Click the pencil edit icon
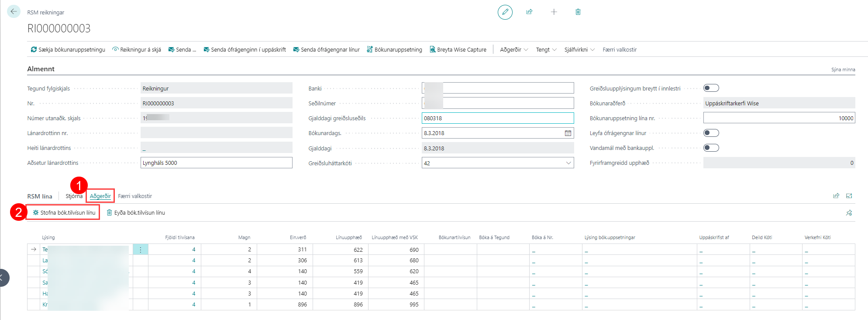Image resolution: width=868 pixels, height=320 pixels. [505, 12]
